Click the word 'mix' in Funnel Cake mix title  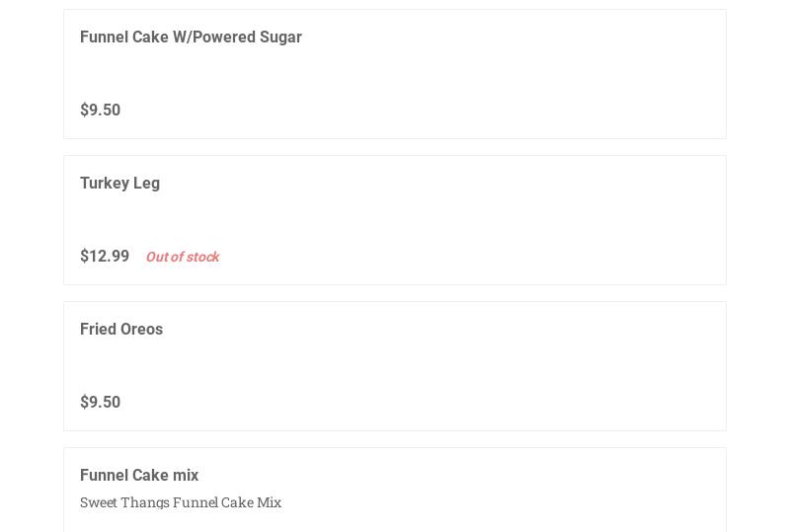click(x=185, y=476)
